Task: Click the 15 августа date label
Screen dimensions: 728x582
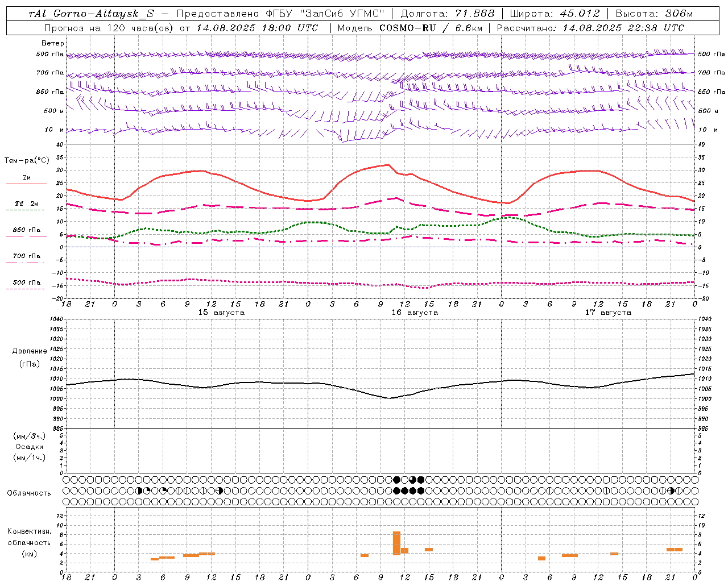Action: pyautogui.click(x=221, y=313)
